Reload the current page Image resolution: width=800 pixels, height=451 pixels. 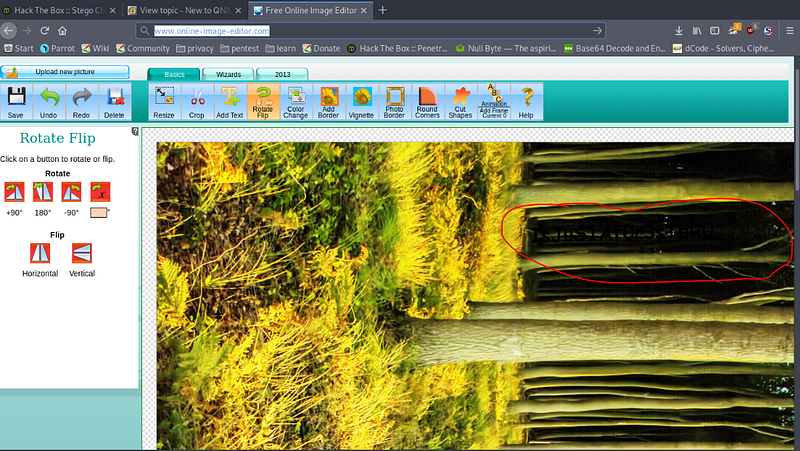pyautogui.click(x=44, y=31)
